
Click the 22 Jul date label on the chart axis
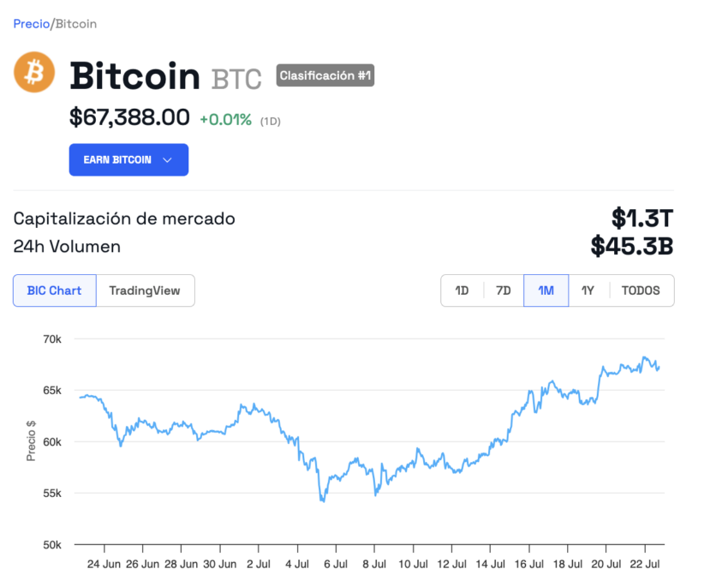pos(643,565)
